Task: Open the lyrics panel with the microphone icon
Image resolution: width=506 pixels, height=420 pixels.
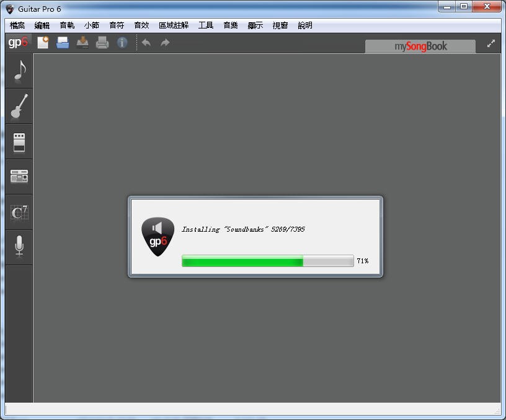Action: coord(19,247)
